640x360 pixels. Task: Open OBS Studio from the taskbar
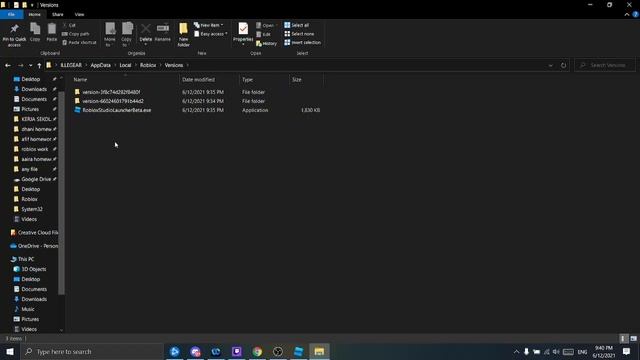(278, 351)
